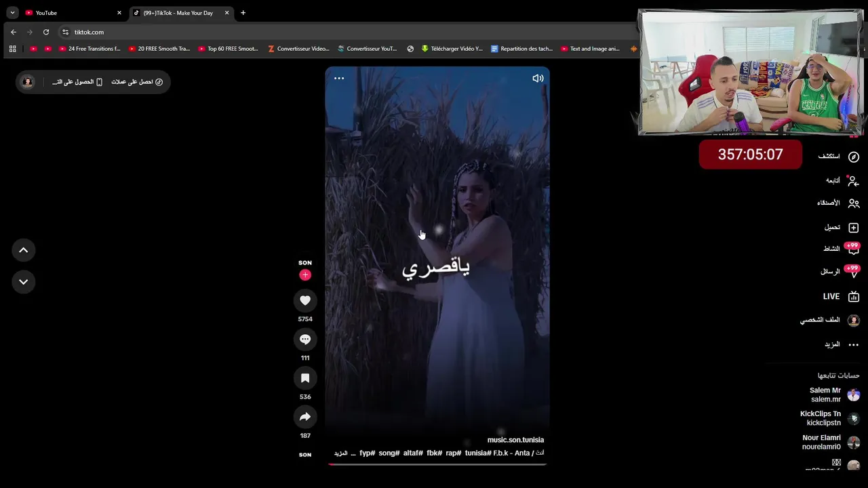
Task: Go to the previous video with up arrow
Action: pos(23,250)
